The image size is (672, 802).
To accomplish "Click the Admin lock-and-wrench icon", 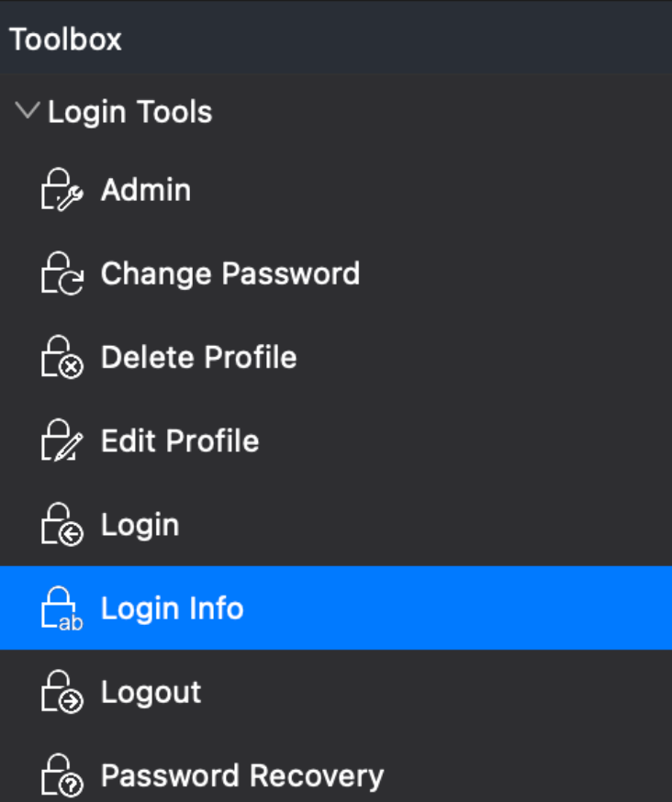I will pos(62,191).
